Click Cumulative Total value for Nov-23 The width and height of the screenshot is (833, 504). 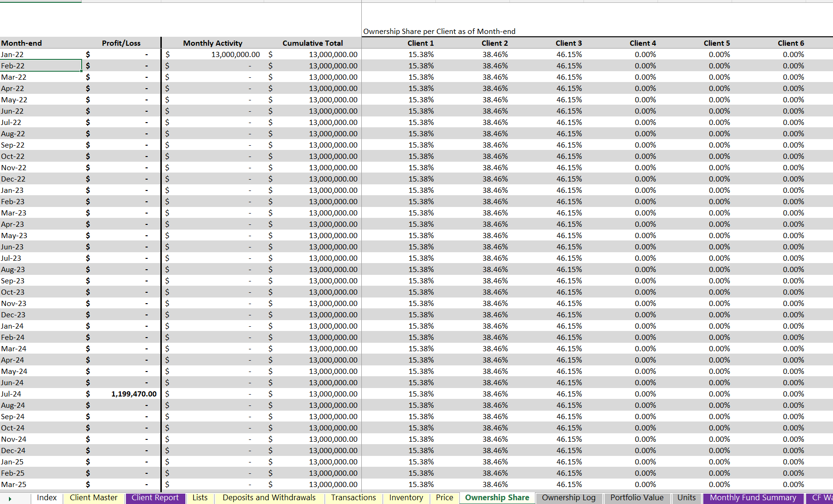point(313,303)
